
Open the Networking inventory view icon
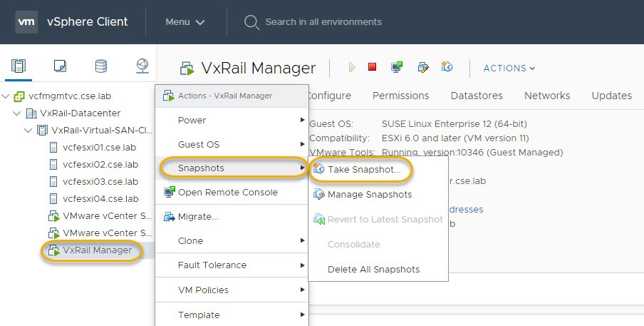(x=142, y=66)
